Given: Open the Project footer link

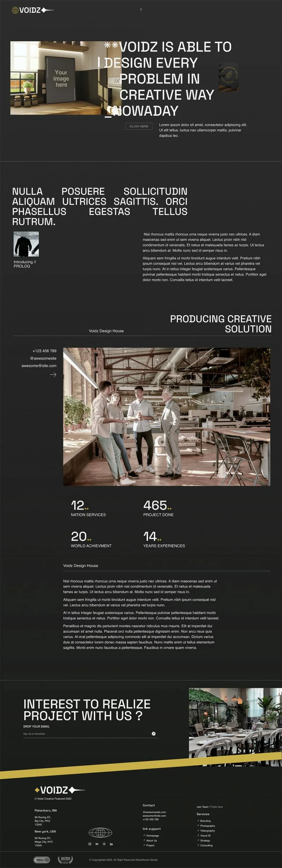Looking at the screenshot, I should pyautogui.click(x=150, y=845).
